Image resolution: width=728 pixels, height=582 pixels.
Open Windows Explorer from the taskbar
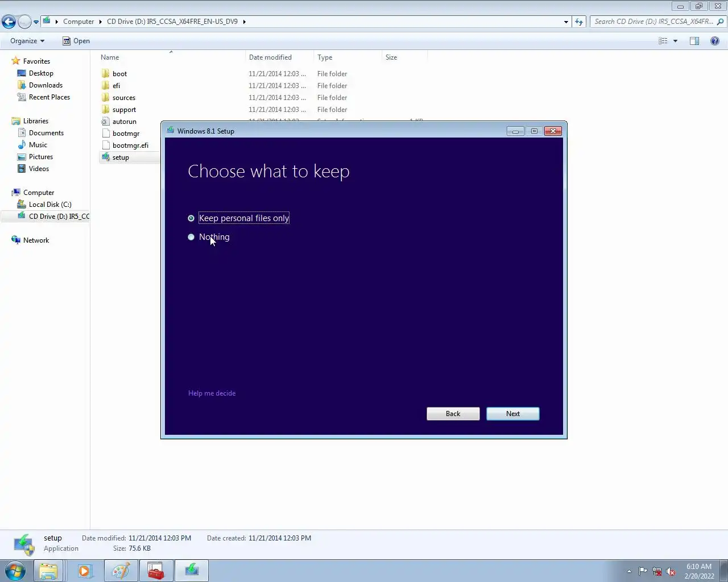coord(48,571)
